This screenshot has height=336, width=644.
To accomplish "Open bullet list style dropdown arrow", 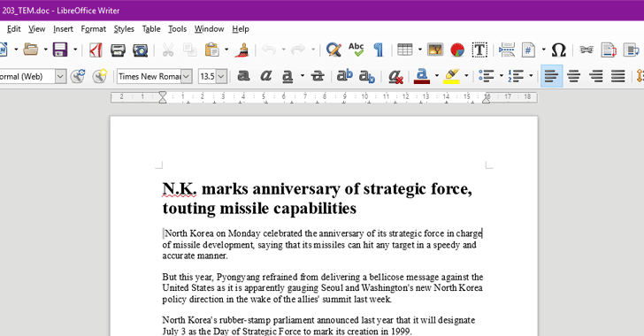I will click(501, 76).
